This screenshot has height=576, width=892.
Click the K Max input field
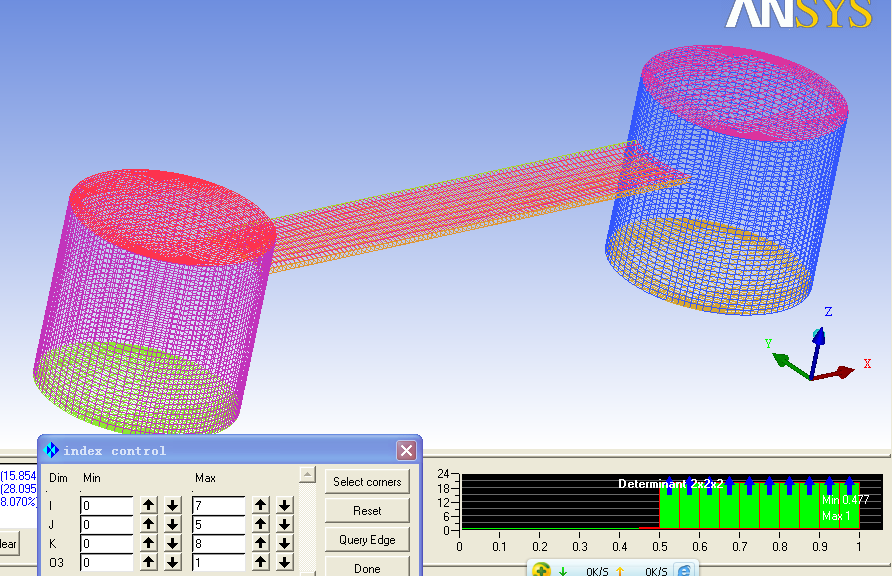coord(218,544)
